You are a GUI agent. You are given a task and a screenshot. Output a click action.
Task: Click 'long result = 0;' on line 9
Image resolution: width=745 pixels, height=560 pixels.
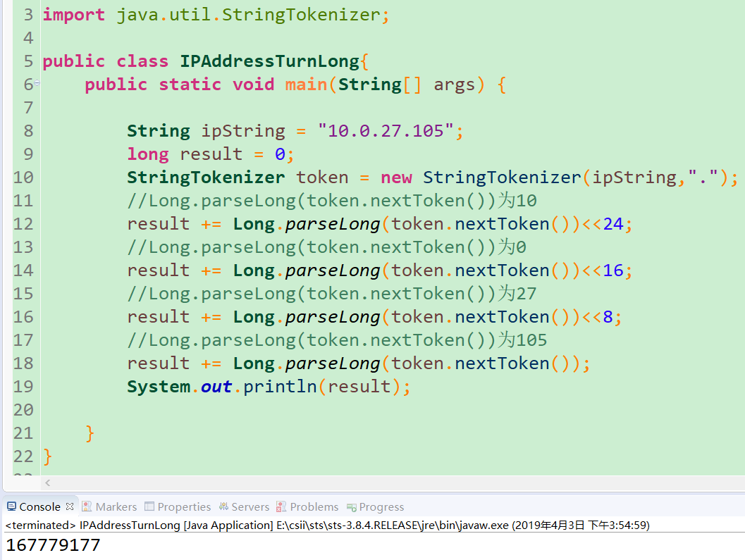[211, 154]
